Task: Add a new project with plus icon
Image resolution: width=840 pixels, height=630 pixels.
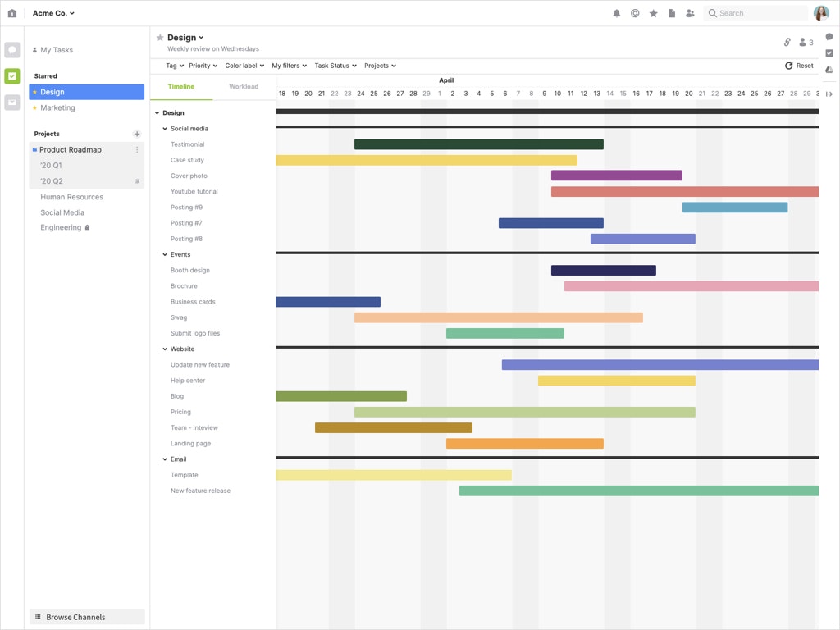Action: 137,134
